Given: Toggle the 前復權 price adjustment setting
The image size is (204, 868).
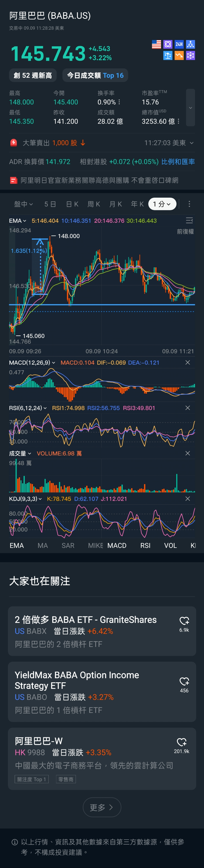Looking at the screenshot, I should coord(185,231).
